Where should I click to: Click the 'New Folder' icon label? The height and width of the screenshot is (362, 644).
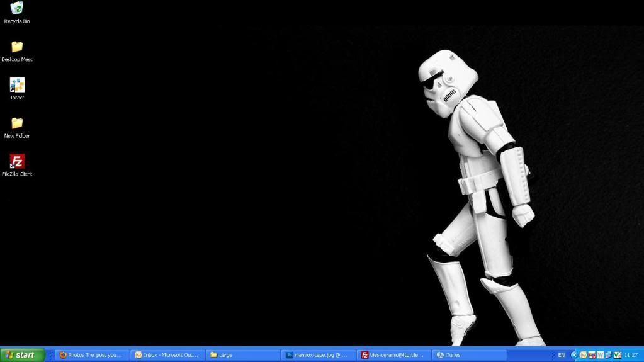tap(17, 136)
